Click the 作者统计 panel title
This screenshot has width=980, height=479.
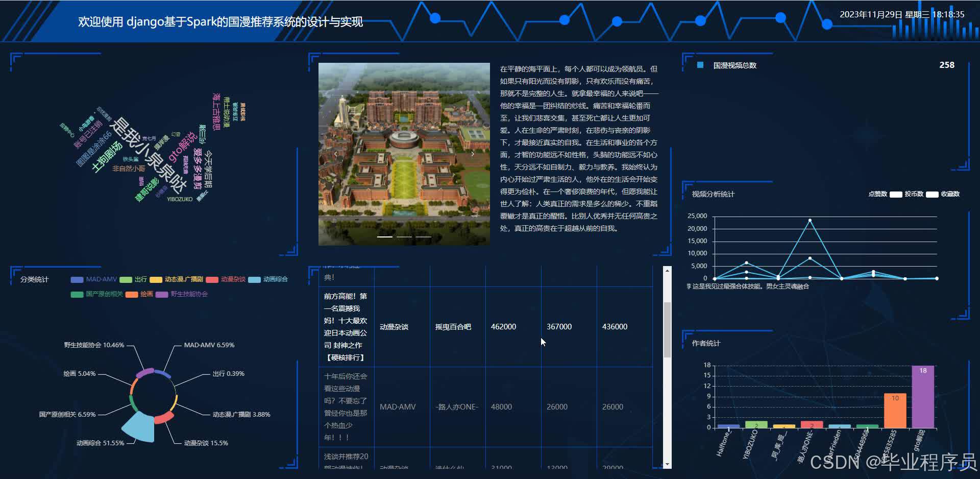pos(706,343)
